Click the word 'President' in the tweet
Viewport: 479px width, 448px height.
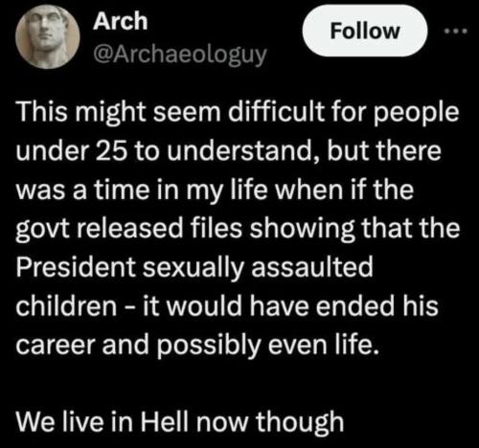click(x=76, y=267)
